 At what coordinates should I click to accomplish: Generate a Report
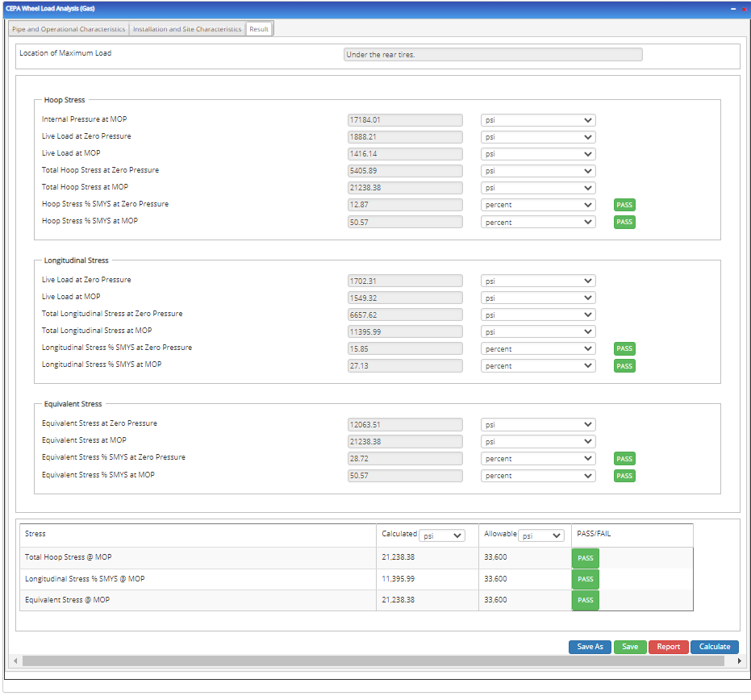tap(668, 647)
